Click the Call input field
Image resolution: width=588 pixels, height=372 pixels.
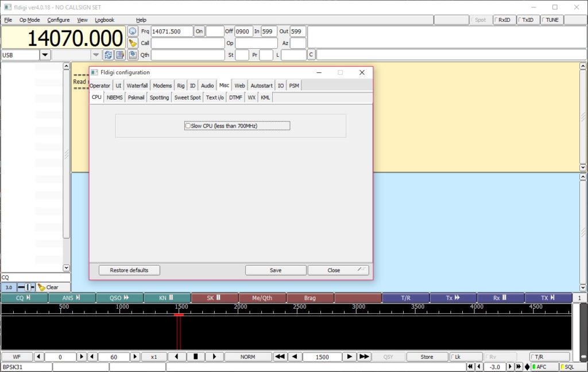(188, 43)
